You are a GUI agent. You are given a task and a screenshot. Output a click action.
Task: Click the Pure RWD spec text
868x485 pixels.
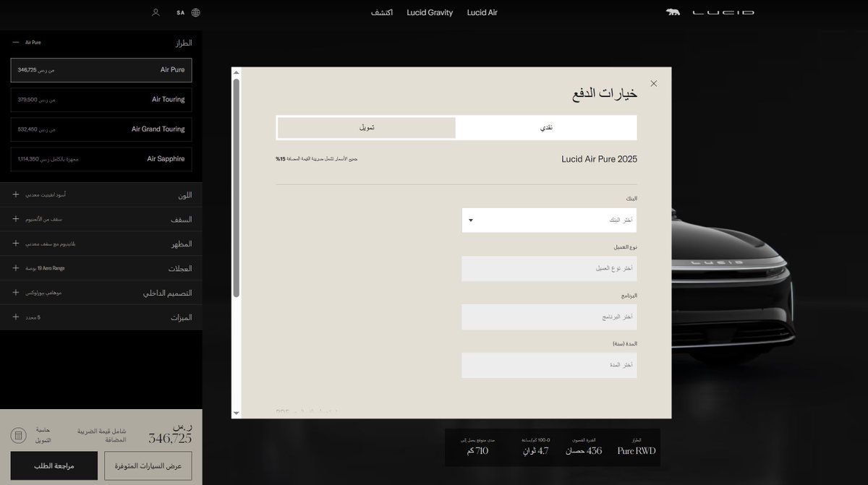click(637, 451)
